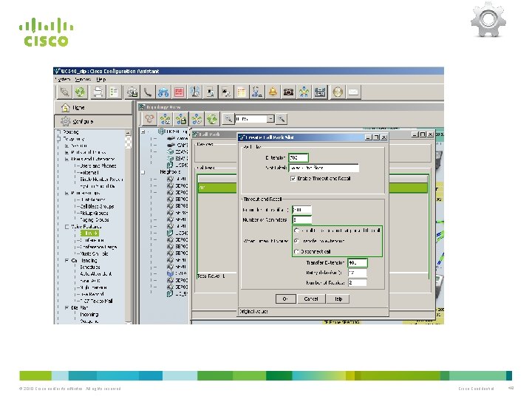The width and height of the screenshot is (532, 399).
Task: Click the gear icon at slide top right
Action: (x=488, y=19)
